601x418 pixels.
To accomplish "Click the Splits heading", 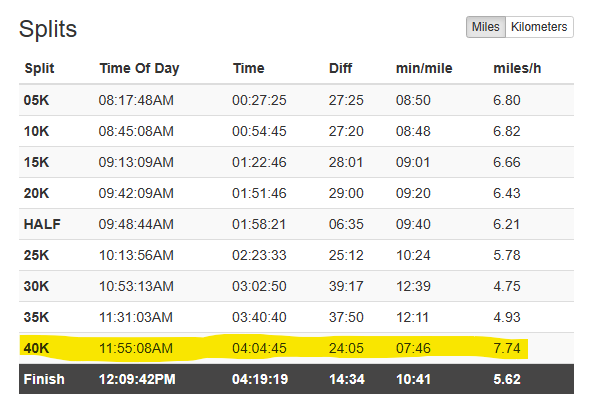I will click(x=48, y=29).
